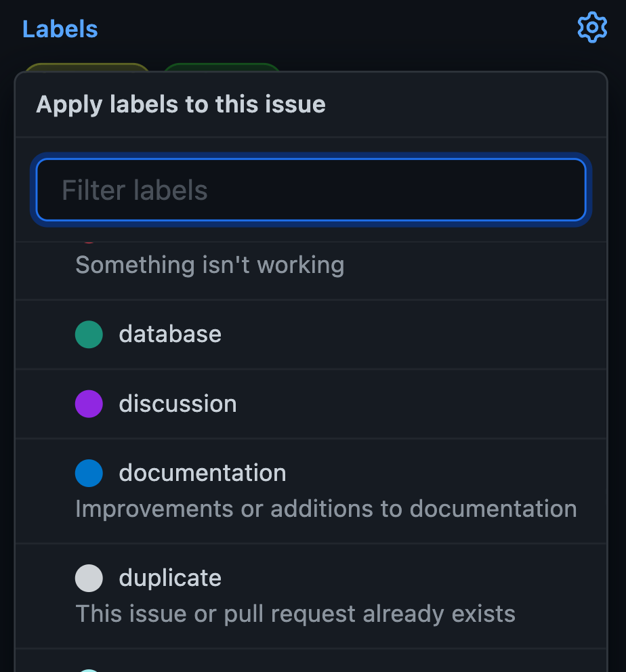The height and width of the screenshot is (672, 626).
Task: Click the purple discussion label color dot
Action: pos(89,404)
